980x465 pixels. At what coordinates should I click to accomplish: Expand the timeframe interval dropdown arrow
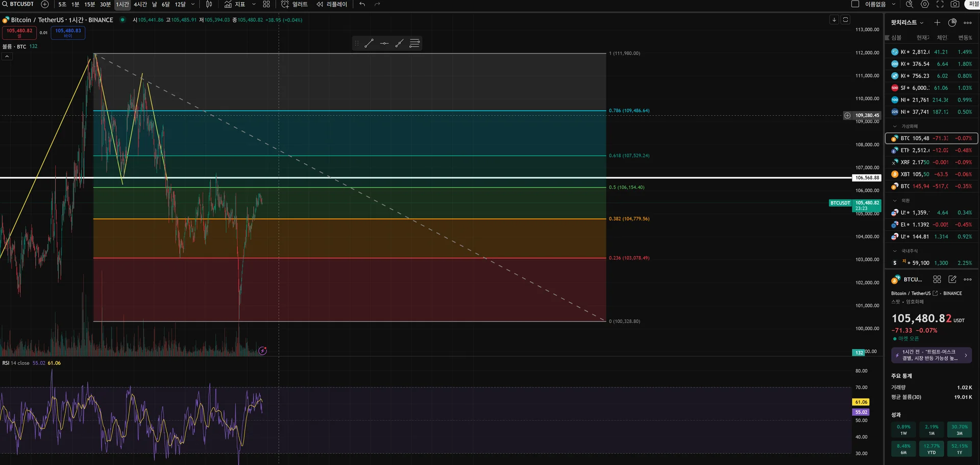tap(193, 4)
